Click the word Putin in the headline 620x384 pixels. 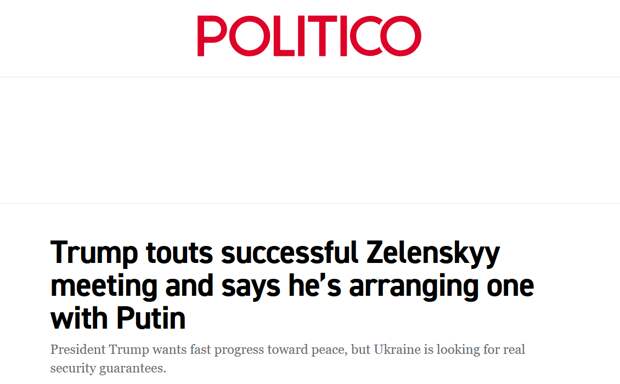pos(151,318)
